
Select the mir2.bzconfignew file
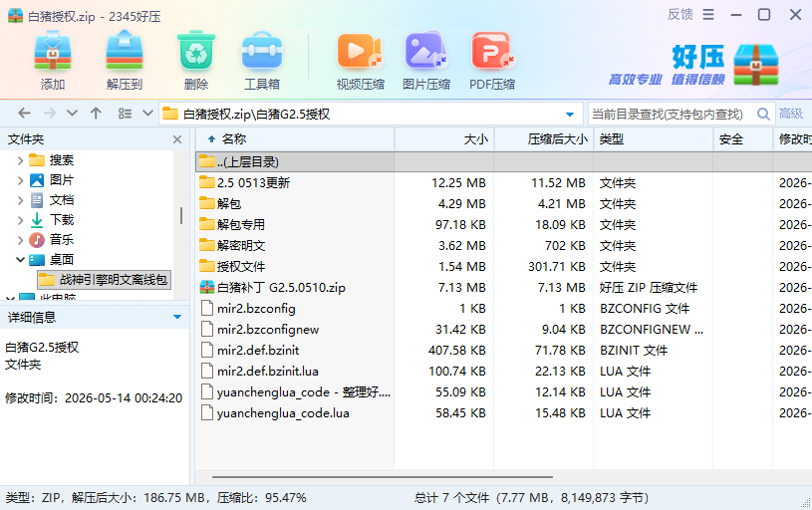point(504,330)
